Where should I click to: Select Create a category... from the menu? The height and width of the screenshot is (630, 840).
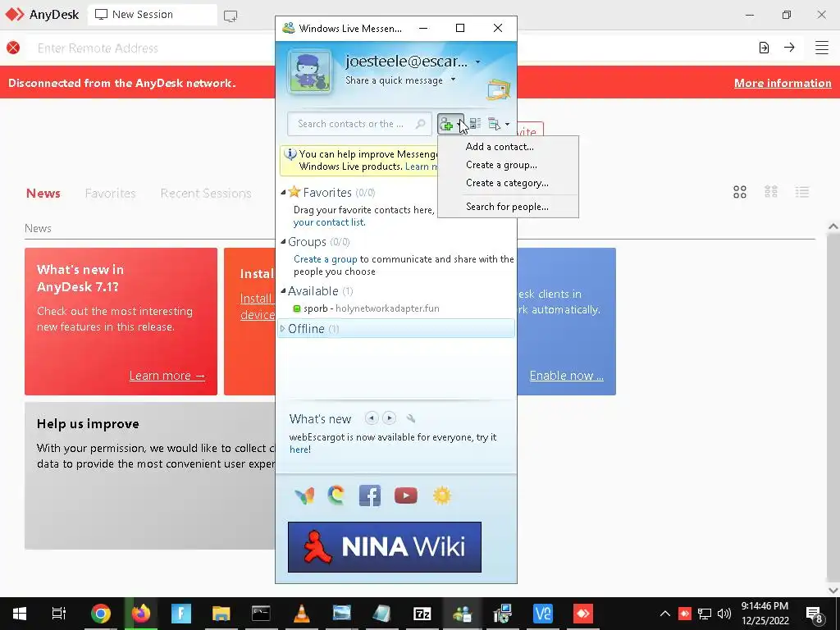pos(508,183)
